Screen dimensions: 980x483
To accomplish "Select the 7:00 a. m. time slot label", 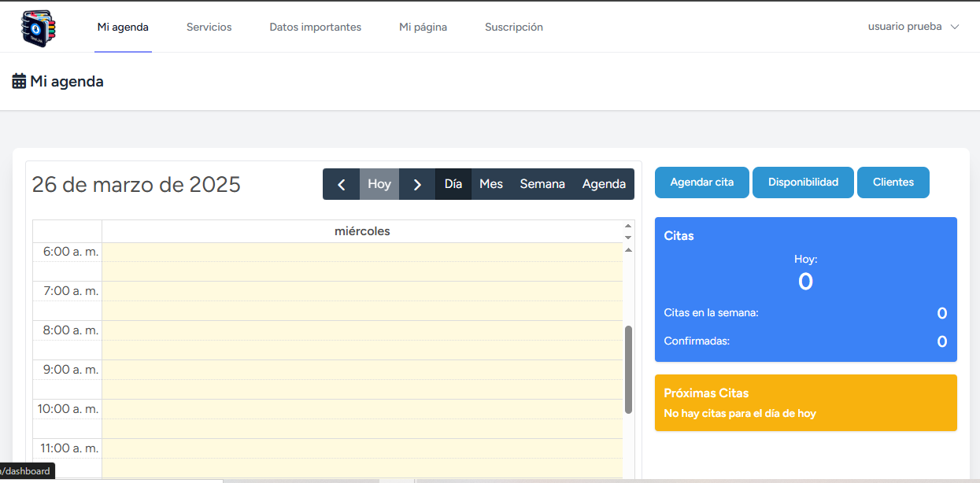I will coord(71,291).
